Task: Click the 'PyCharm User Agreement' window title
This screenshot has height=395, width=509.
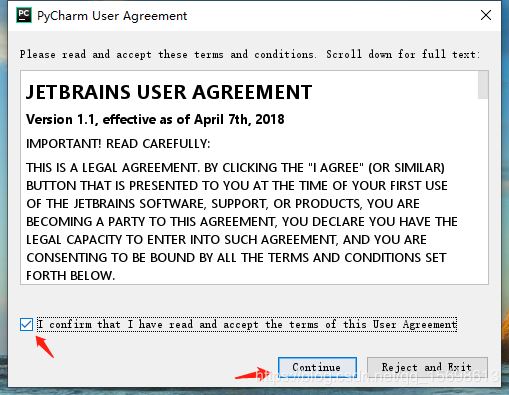Action: tap(112, 16)
